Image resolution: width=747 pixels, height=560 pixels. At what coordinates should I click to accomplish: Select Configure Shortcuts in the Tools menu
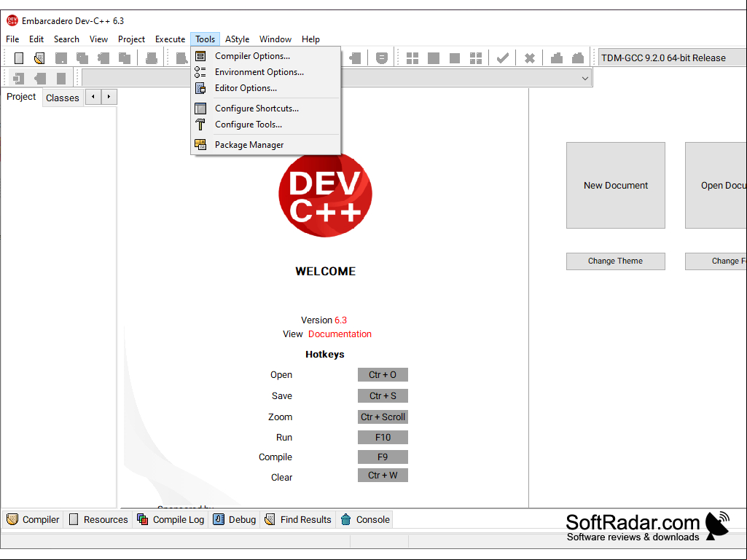266,108
